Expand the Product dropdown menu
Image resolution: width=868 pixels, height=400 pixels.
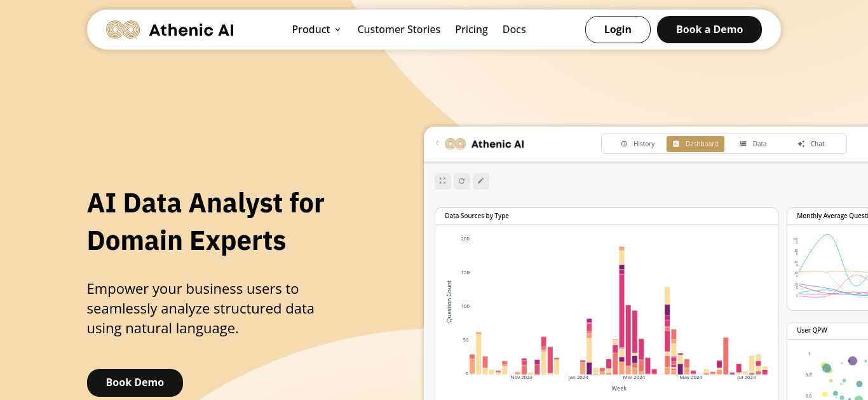coord(316,29)
